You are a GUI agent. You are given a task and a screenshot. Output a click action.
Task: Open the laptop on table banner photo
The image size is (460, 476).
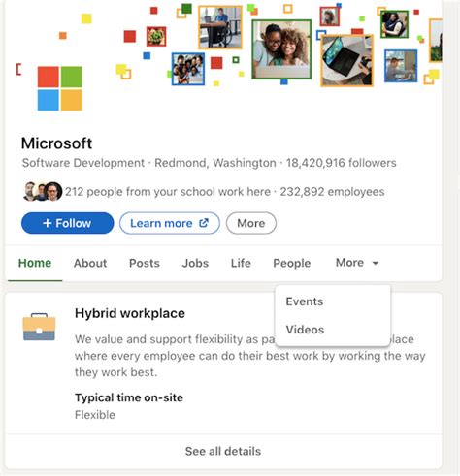pos(346,60)
